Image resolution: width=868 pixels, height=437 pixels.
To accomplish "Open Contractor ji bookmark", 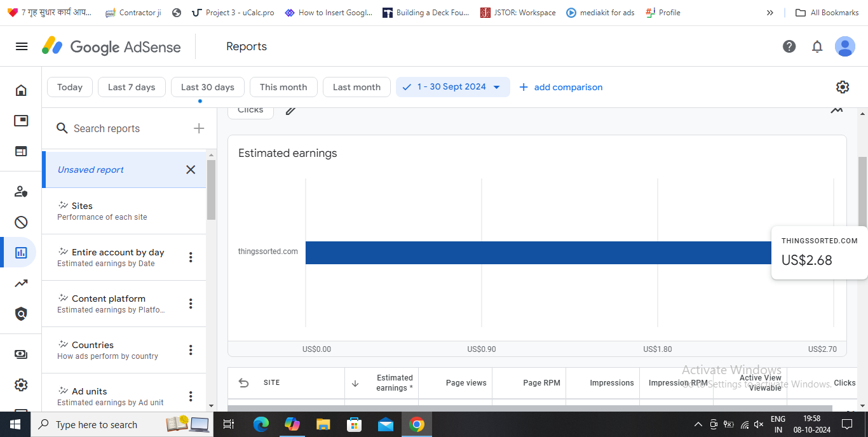I will pos(133,12).
